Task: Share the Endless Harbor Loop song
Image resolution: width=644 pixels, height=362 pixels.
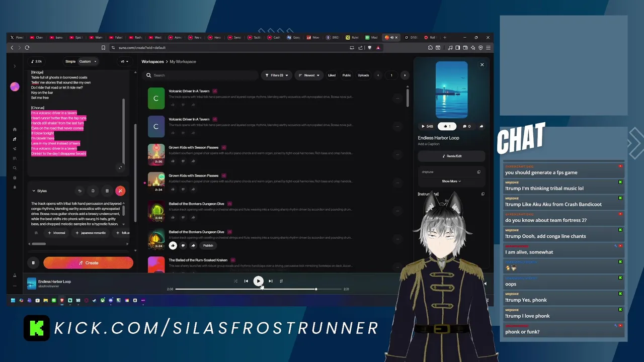Action: click(x=481, y=126)
